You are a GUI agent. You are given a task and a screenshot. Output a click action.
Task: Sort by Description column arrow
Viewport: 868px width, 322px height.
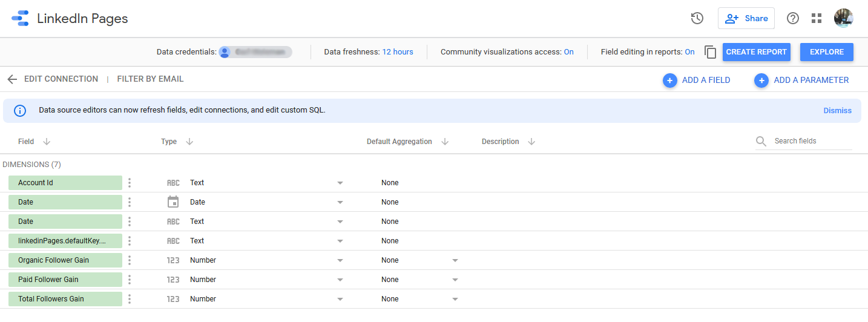point(531,142)
